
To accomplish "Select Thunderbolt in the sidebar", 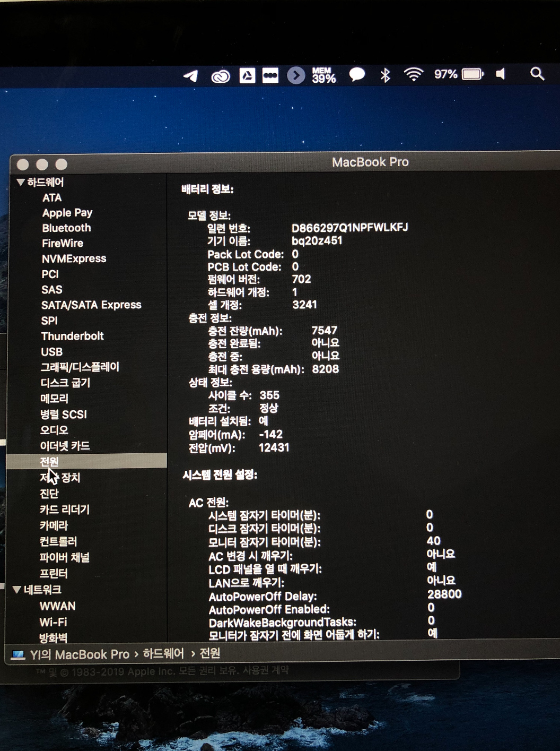I will 72,336.
